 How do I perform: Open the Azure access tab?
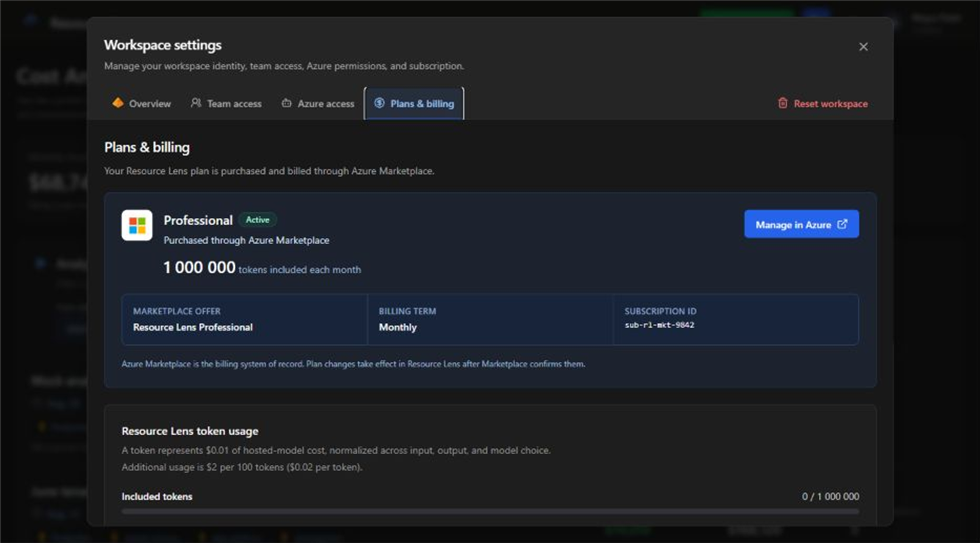coord(318,103)
